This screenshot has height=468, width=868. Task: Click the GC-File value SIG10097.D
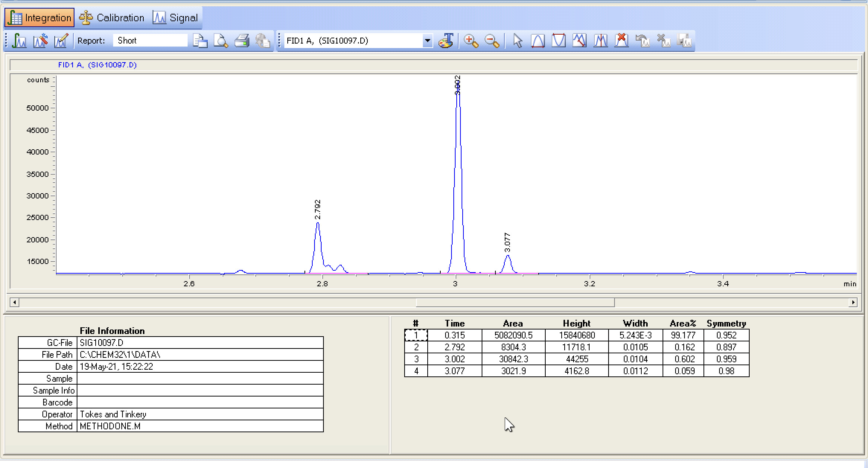(x=200, y=343)
